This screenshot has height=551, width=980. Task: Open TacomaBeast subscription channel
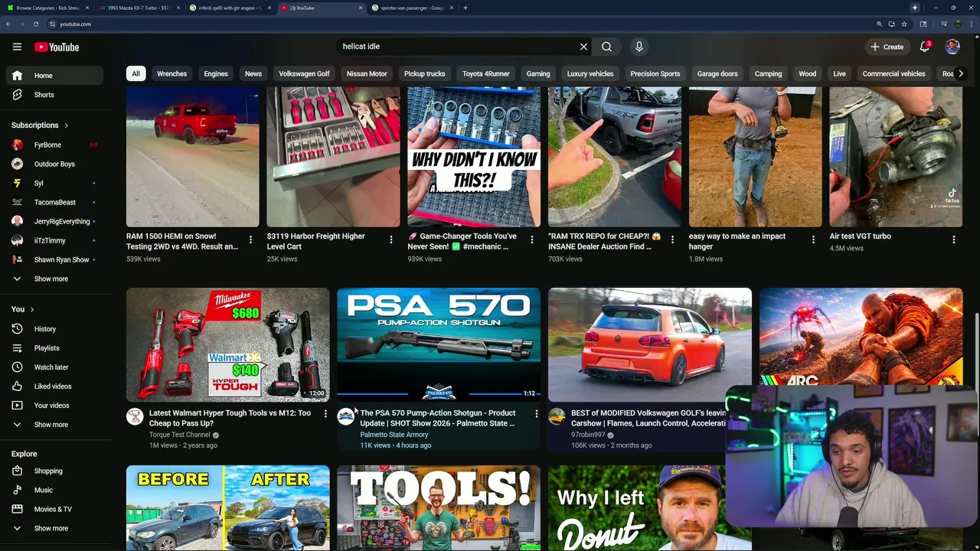(x=54, y=202)
